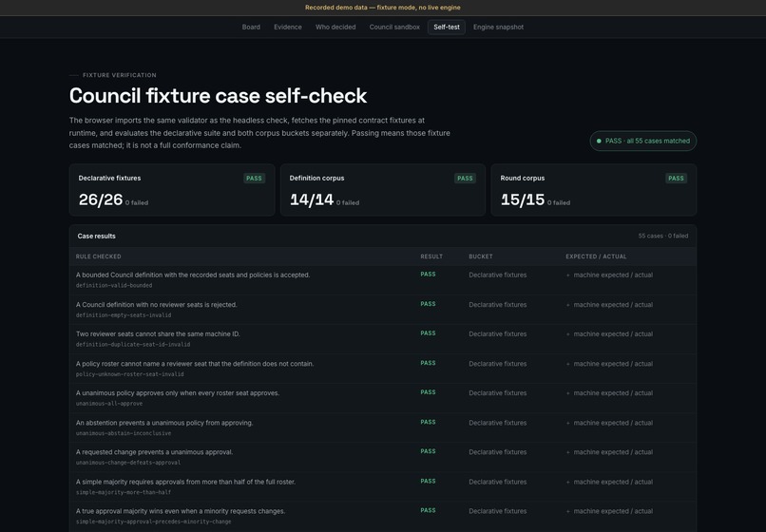This screenshot has width=766, height=532.
Task: Open the Council sandbox tab
Action: point(394,28)
